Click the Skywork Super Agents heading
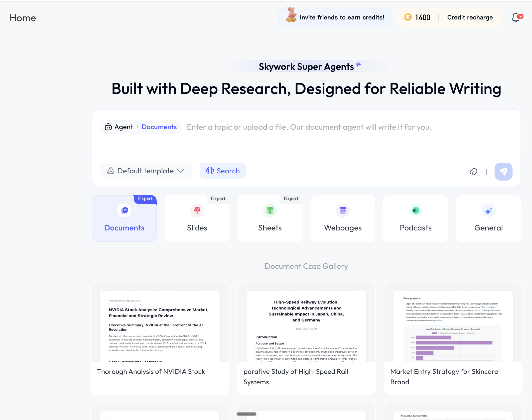 (306, 67)
